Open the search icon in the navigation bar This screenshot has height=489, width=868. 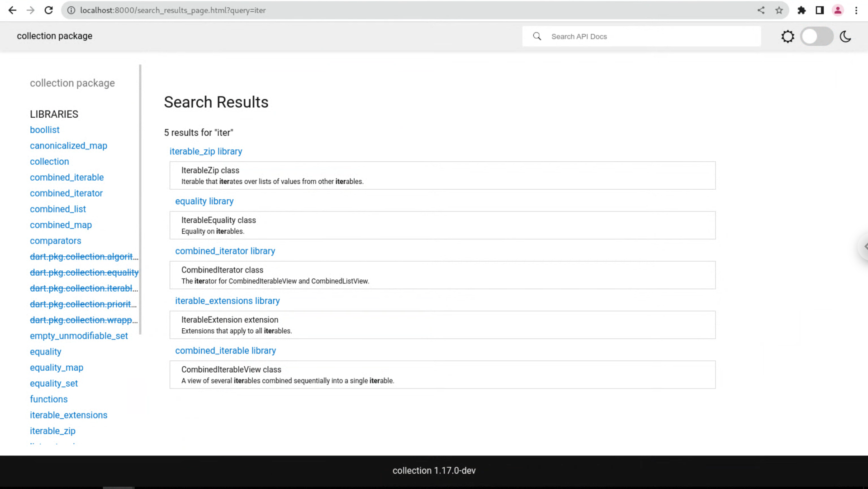(537, 36)
